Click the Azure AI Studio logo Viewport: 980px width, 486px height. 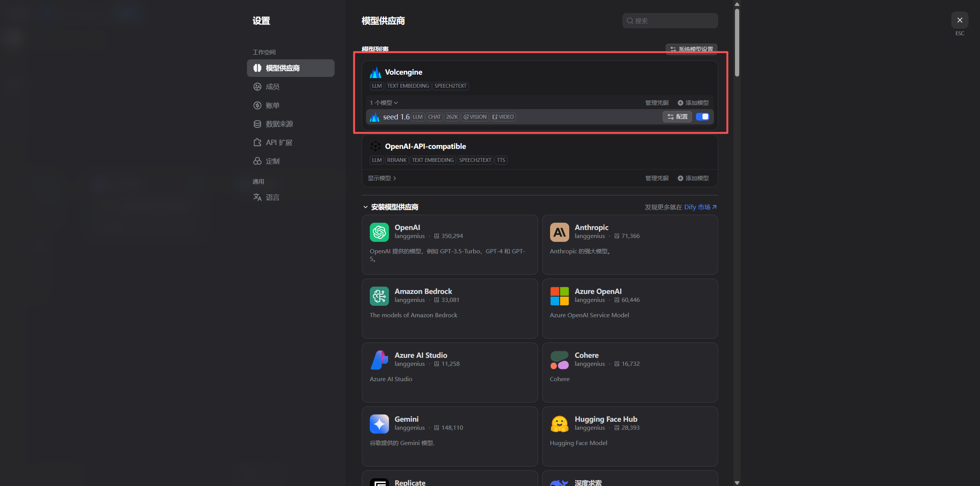pos(379,360)
